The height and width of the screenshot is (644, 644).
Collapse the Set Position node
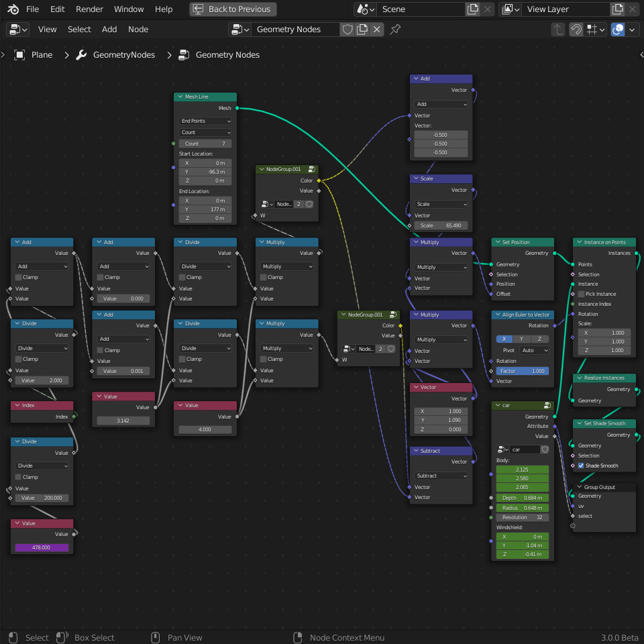tap(498, 242)
